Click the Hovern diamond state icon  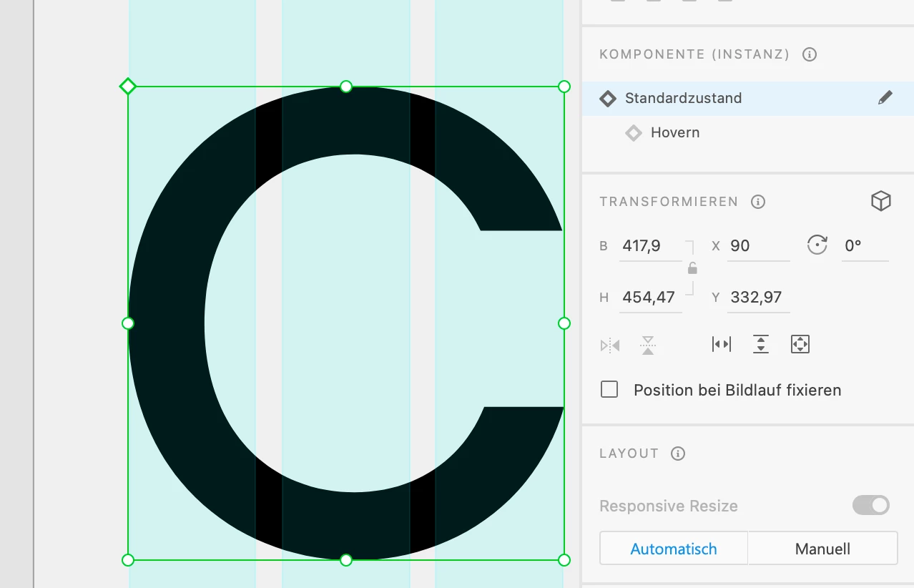(634, 132)
